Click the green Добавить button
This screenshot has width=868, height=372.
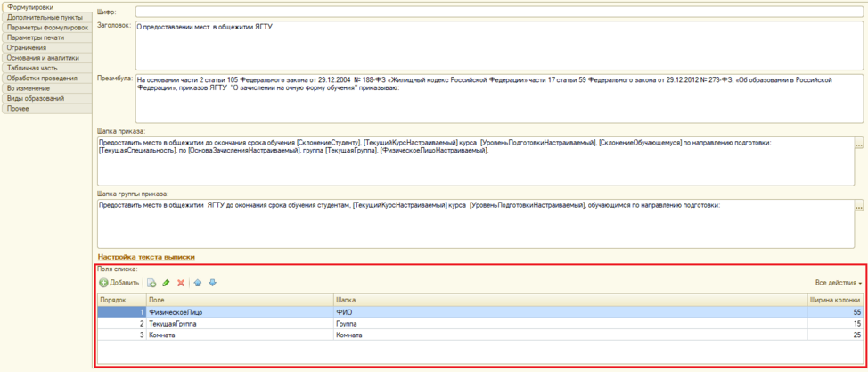(x=119, y=283)
